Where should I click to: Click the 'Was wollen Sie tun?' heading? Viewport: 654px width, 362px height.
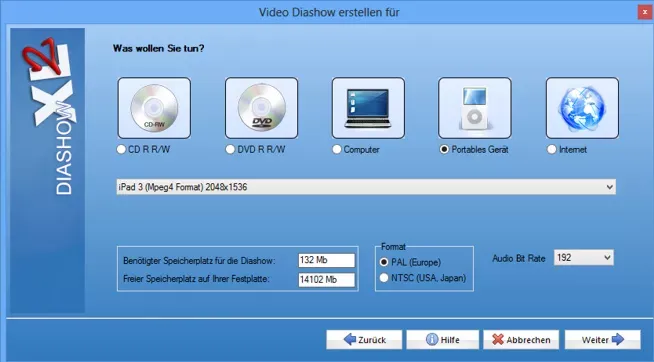(x=158, y=48)
